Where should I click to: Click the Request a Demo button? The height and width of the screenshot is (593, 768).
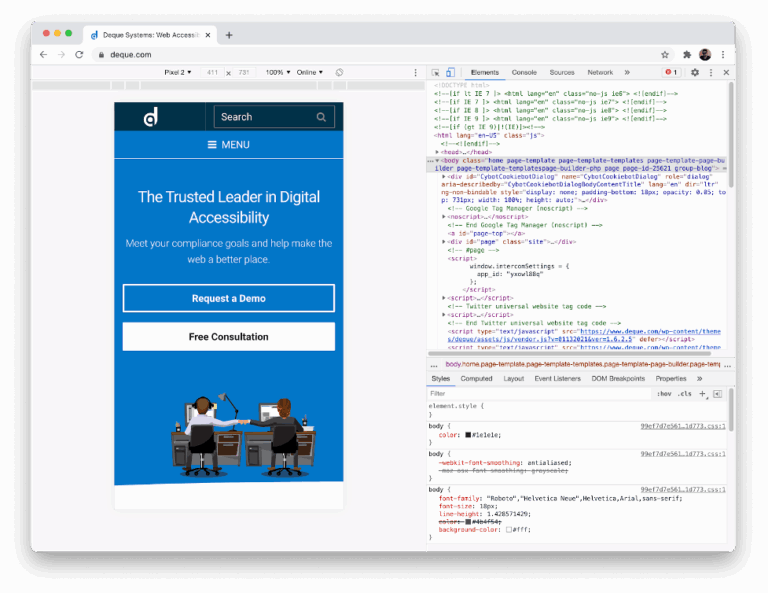click(x=229, y=298)
